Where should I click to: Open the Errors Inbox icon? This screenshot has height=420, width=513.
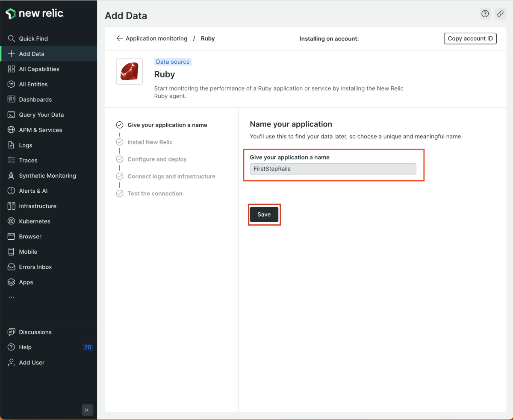pyautogui.click(x=11, y=267)
